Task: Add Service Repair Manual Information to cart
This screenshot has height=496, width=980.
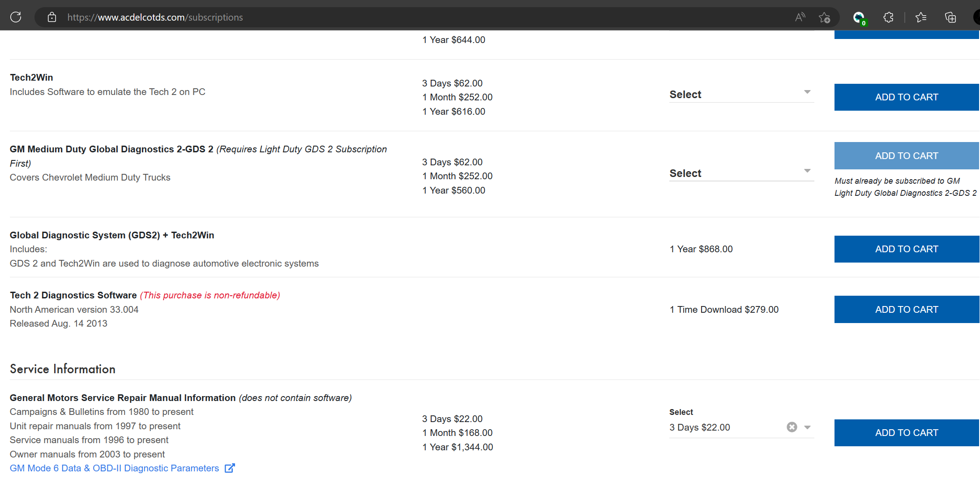Action: click(907, 432)
